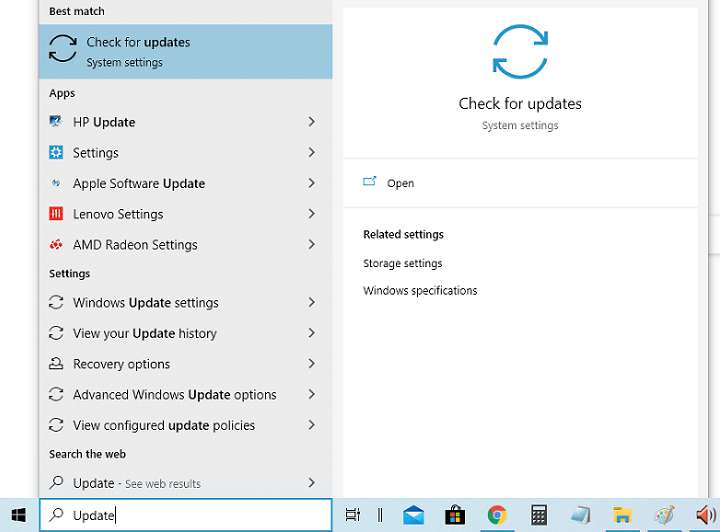Click the paint icon in the taskbar
720x532 pixels.
(x=664, y=515)
